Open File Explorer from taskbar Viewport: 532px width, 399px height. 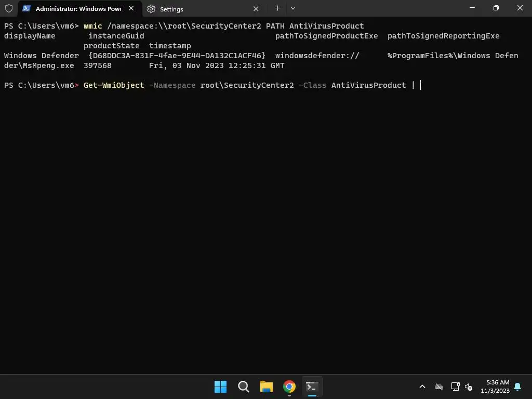267,387
